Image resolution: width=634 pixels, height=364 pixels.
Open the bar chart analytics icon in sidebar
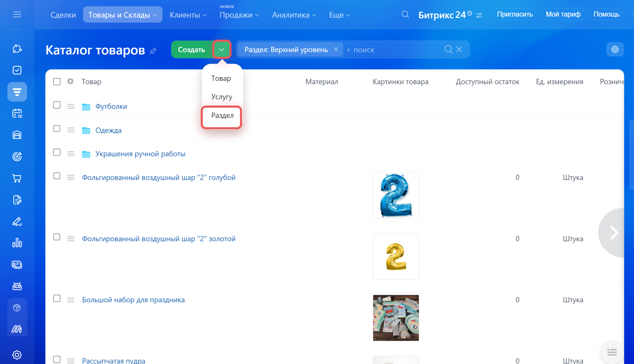pyautogui.click(x=17, y=243)
